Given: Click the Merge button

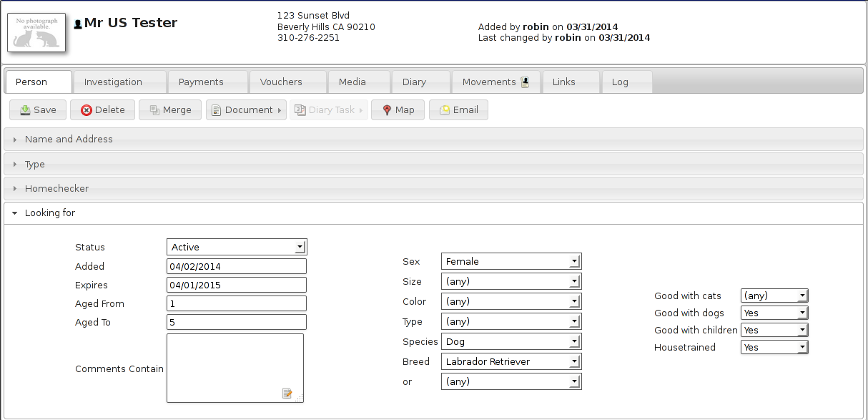Looking at the screenshot, I should tap(170, 110).
